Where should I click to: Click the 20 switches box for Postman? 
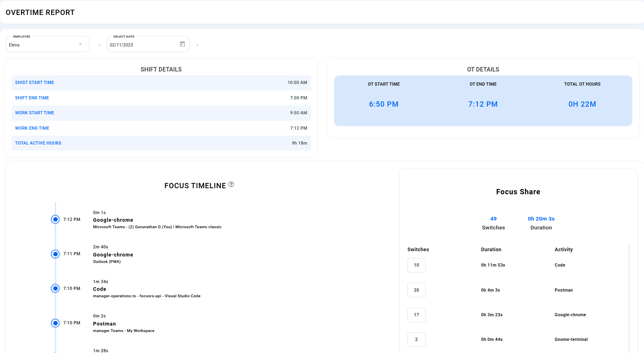tap(416, 290)
